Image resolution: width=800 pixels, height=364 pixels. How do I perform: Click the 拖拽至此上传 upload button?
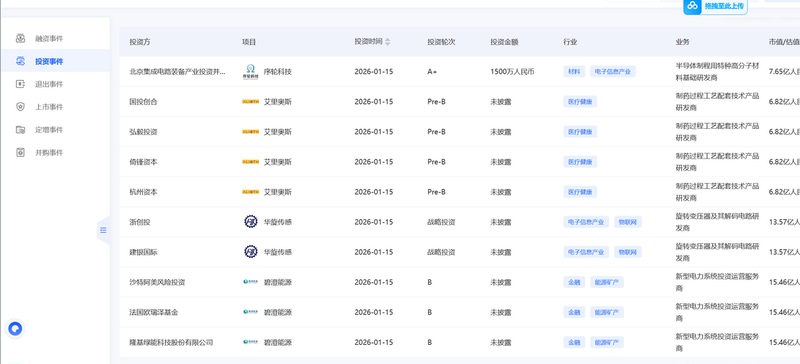click(x=716, y=6)
